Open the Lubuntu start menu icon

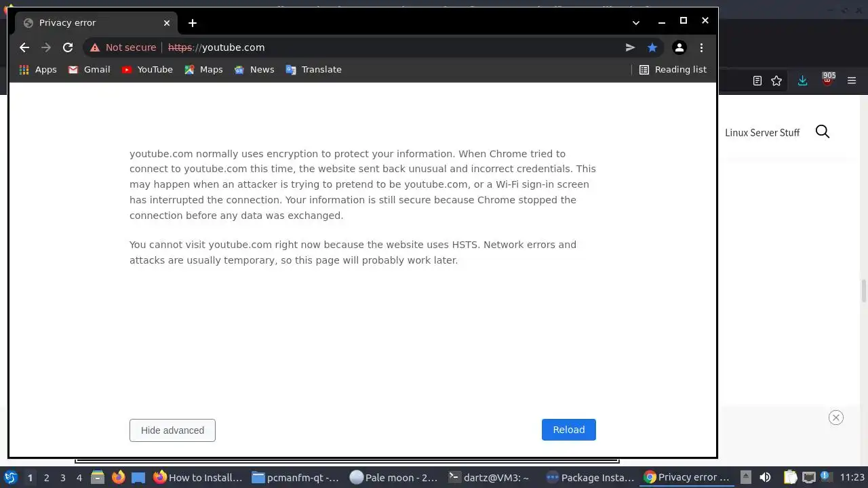(10, 477)
